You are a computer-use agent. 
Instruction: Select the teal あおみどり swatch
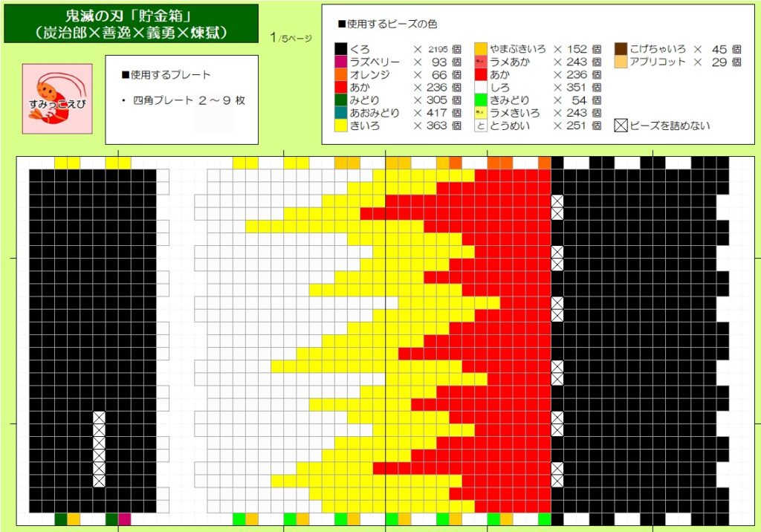click(340, 113)
